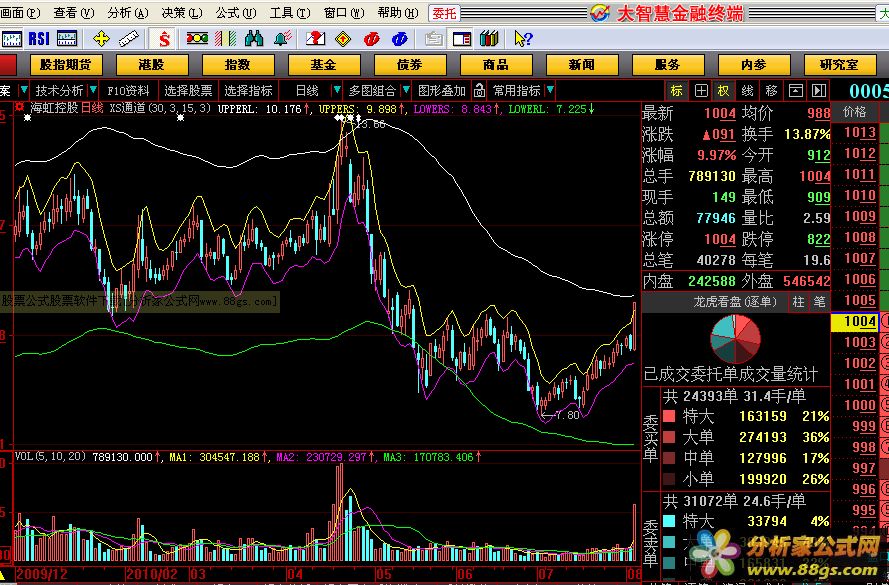This screenshot has height=585, width=889.
Task: Expand the 技术分析 dropdown arrow
Action: click(x=93, y=90)
